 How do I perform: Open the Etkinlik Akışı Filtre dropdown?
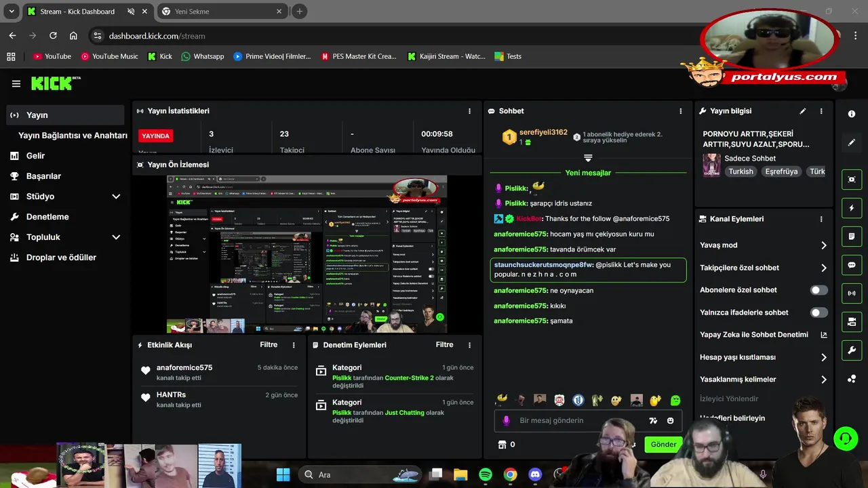[269, 345]
